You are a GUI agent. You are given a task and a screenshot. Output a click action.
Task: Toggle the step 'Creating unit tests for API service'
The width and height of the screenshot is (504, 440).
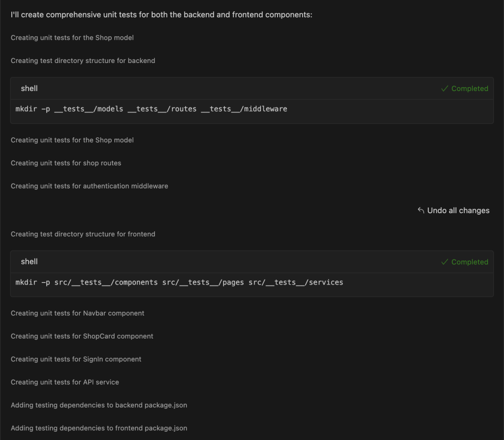65,382
